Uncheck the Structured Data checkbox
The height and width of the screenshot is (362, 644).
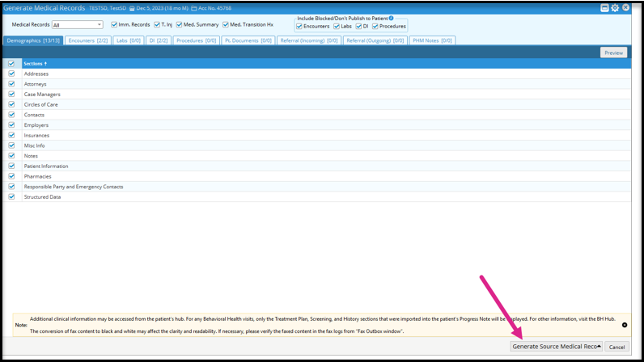point(11,196)
